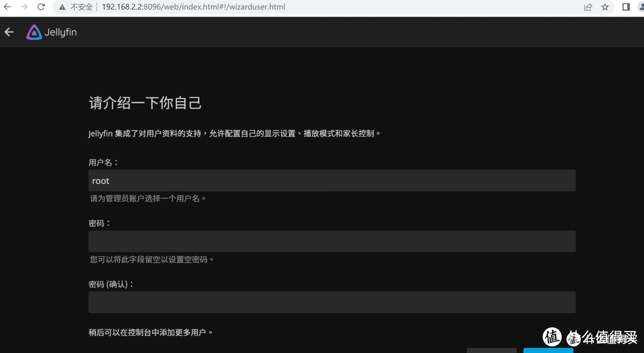Click the share page icon
This screenshot has height=353, width=644.
[588, 7]
